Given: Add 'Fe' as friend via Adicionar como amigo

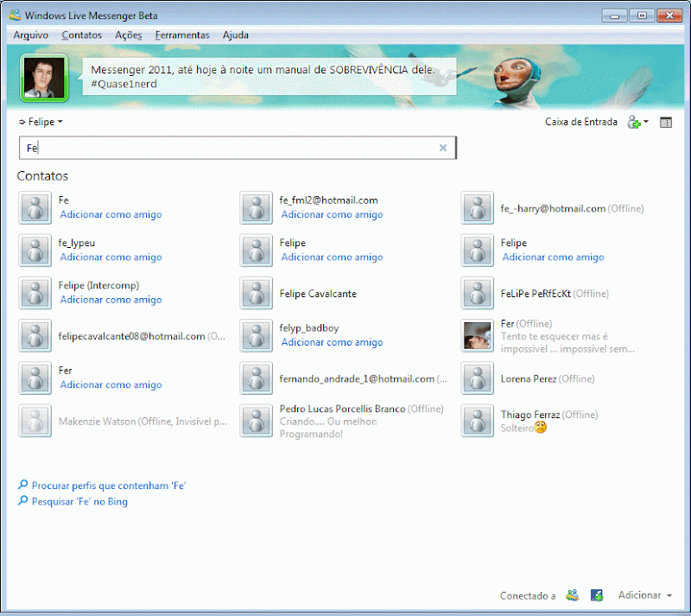Looking at the screenshot, I should point(111,215).
